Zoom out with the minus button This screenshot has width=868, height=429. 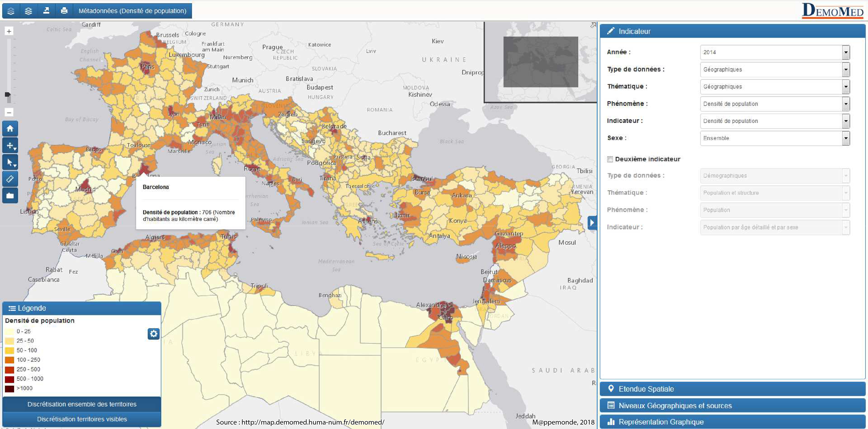click(x=9, y=112)
